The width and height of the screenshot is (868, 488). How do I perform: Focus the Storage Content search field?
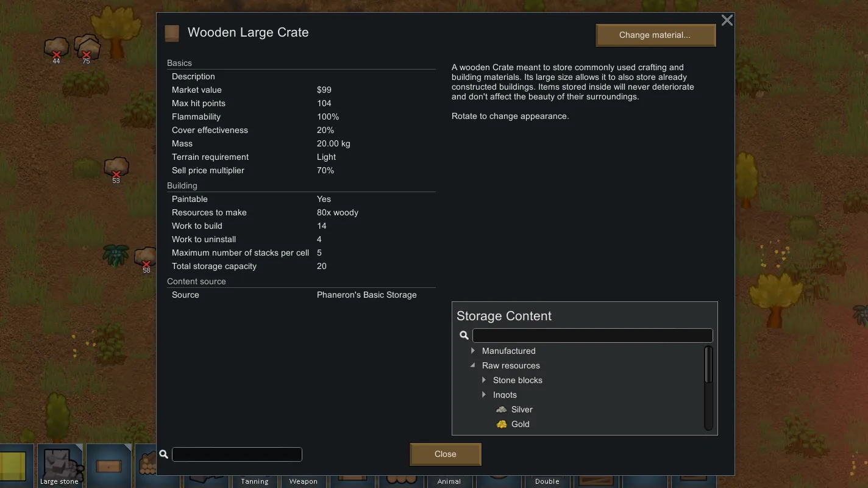tap(592, 335)
